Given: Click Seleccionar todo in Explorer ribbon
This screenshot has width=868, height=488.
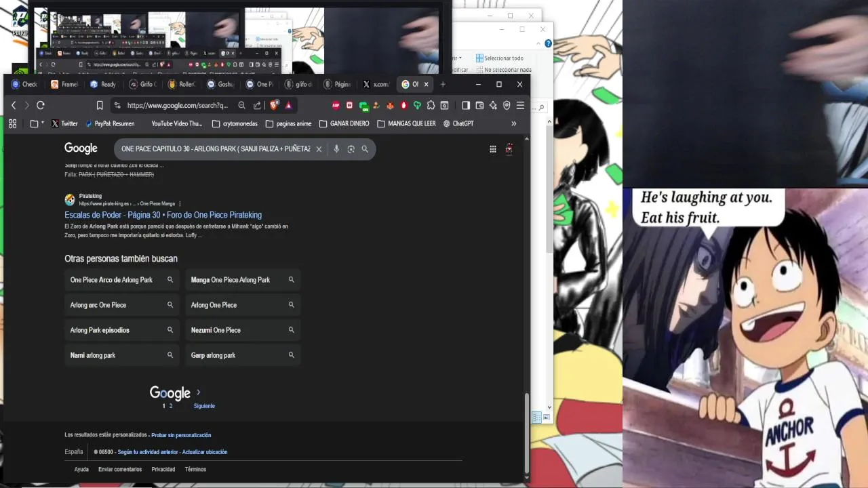Looking at the screenshot, I should coord(500,58).
